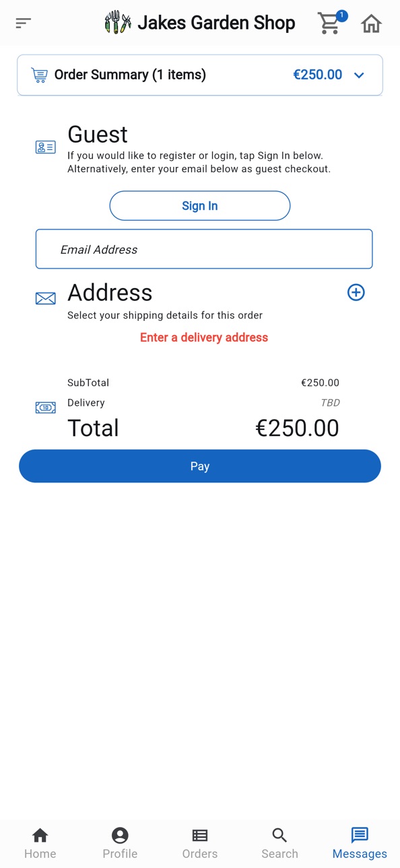Expand the Order Summary chevron
Viewport: 400px width, 868px height.
click(359, 75)
